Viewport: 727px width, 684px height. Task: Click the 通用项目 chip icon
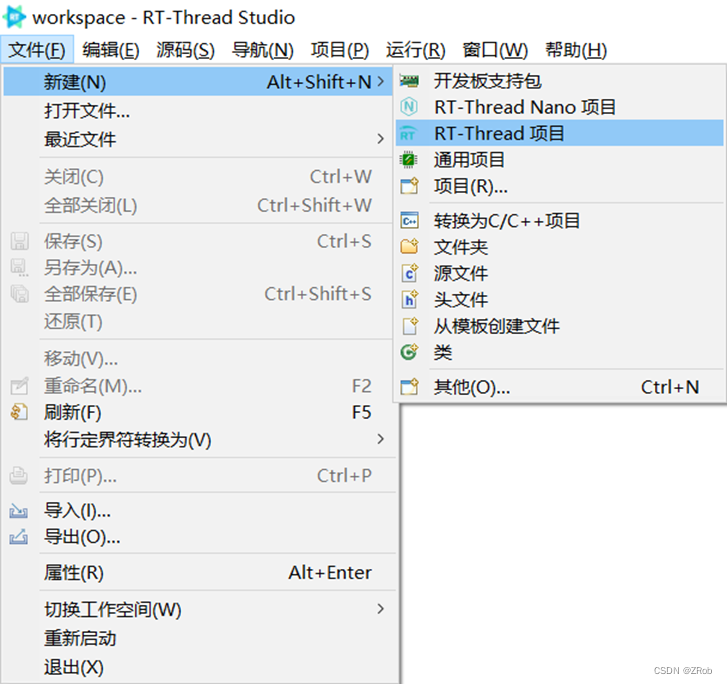click(409, 160)
